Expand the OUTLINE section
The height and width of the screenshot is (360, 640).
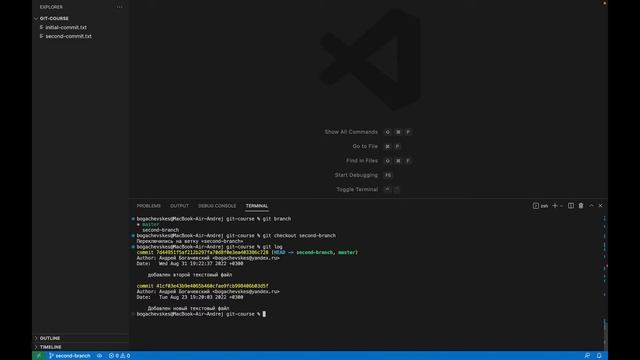[x=50, y=338]
